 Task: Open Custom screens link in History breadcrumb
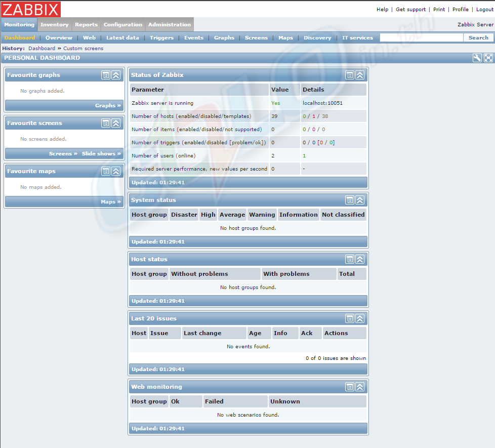click(x=84, y=48)
